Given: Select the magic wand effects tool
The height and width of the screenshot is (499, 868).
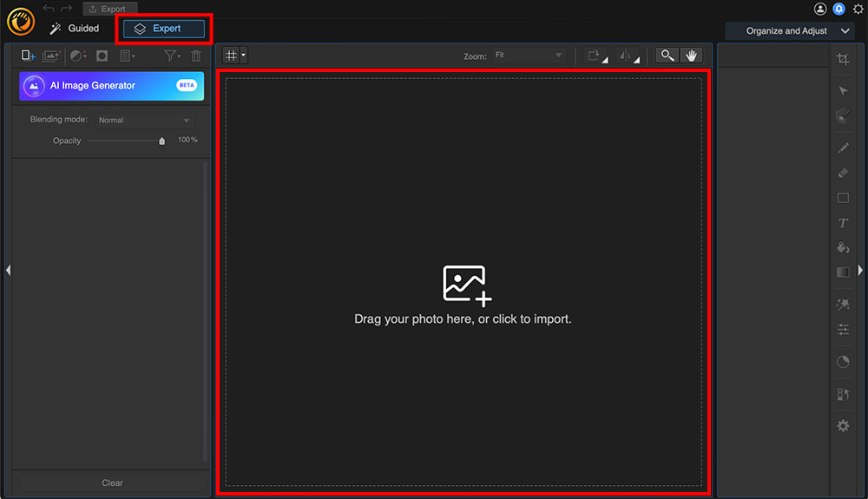Looking at the screenshot, I should click(x=843, y=305).
